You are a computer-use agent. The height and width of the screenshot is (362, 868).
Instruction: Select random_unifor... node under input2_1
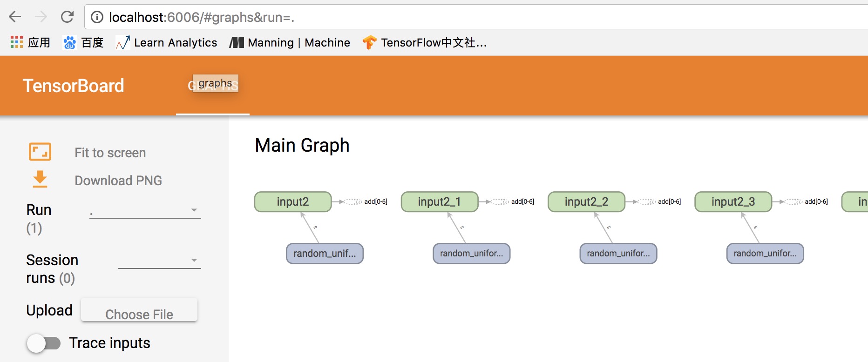pos(472,254)
